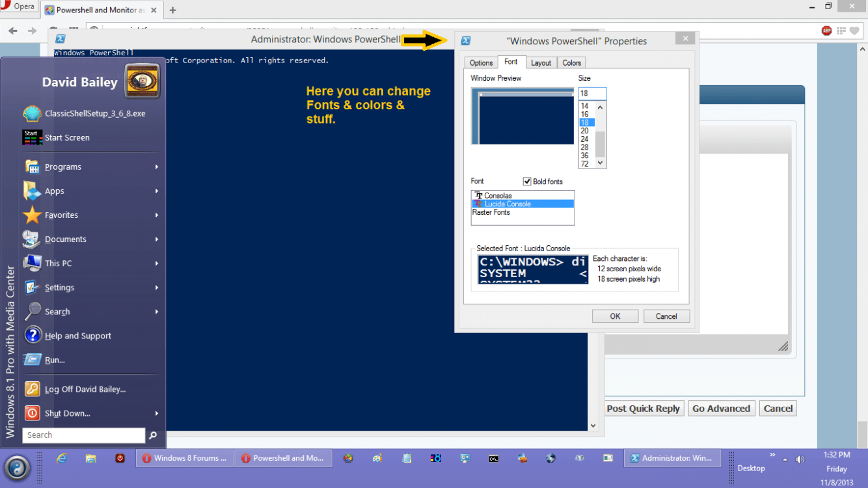Select Consolas in Font list
Screen dimensions: 868x488
[522, 195]
